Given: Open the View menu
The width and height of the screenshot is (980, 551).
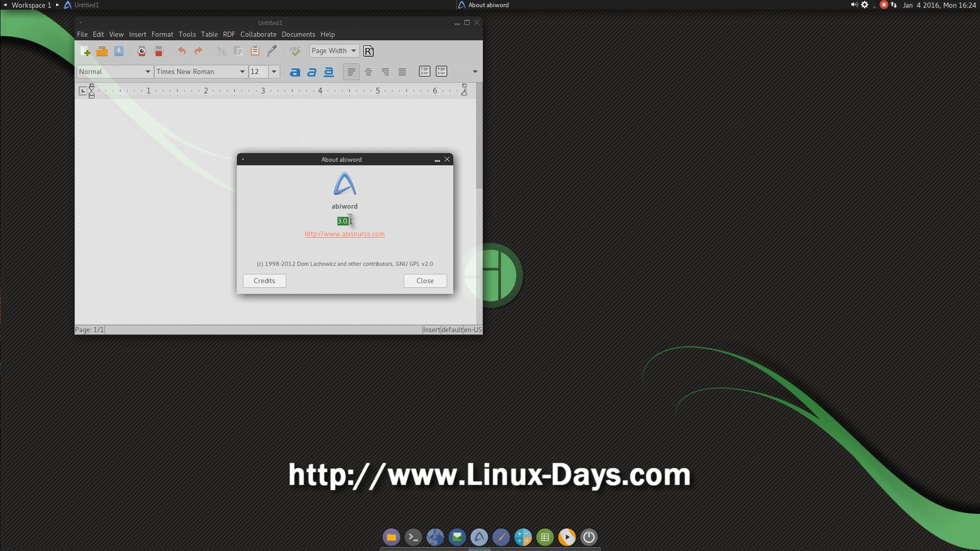Looking at the screenshot, I should (116, 34).
